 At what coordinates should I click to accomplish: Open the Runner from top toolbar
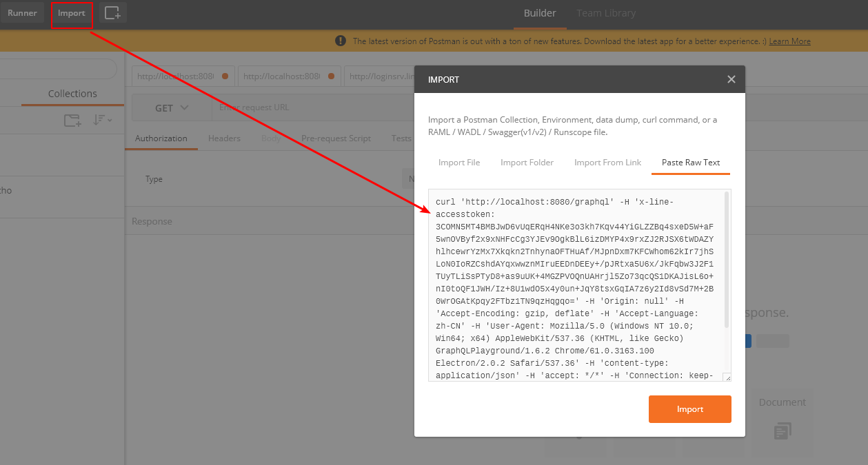tap(22, 13)
